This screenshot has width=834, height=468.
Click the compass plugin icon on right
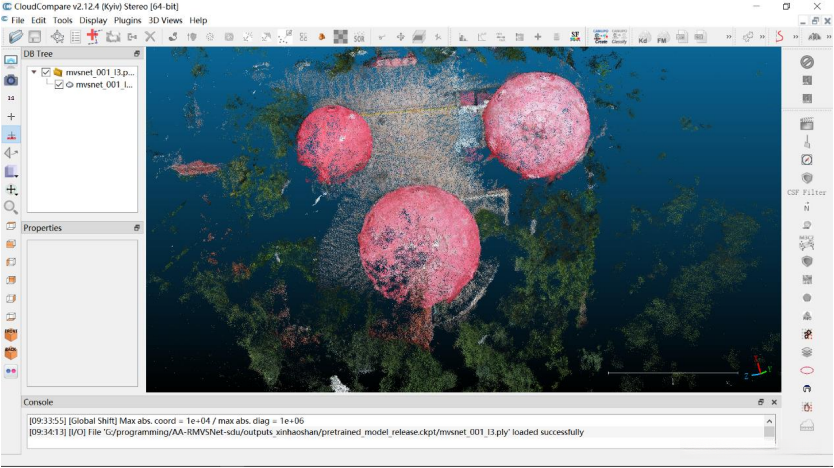pos(807,160)
